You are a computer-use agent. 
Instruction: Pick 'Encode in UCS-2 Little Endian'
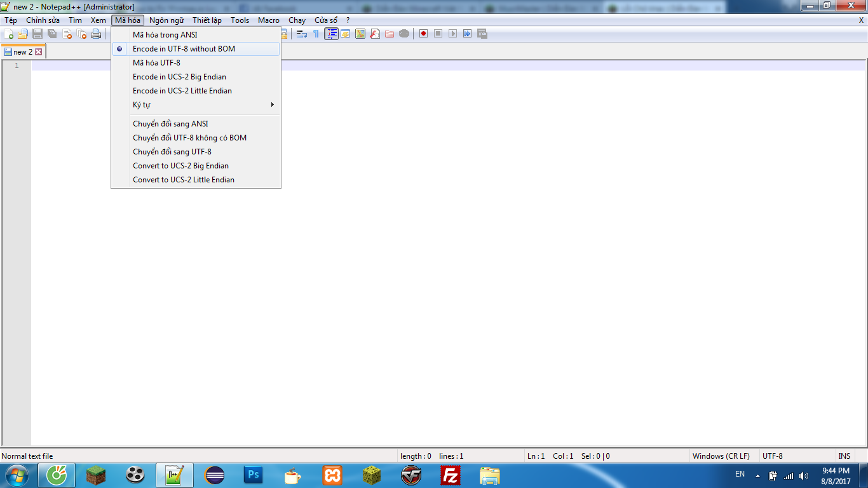(x=196, y=91)
